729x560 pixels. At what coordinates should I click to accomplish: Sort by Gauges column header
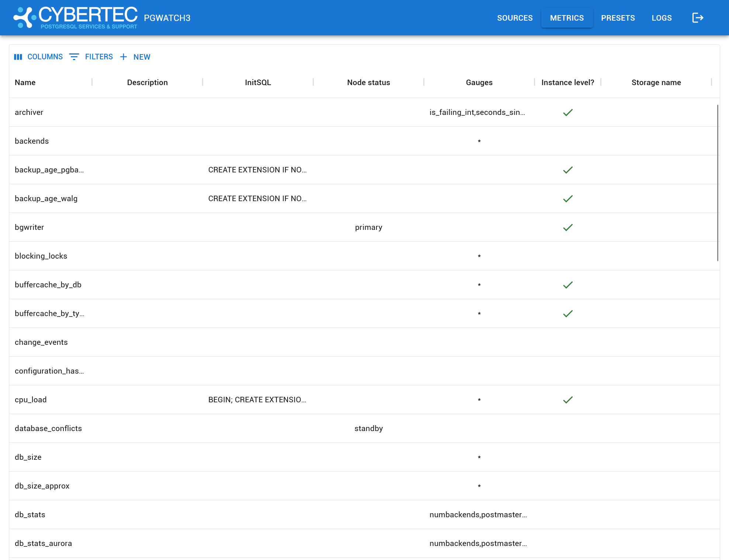(x=479, y=83)
